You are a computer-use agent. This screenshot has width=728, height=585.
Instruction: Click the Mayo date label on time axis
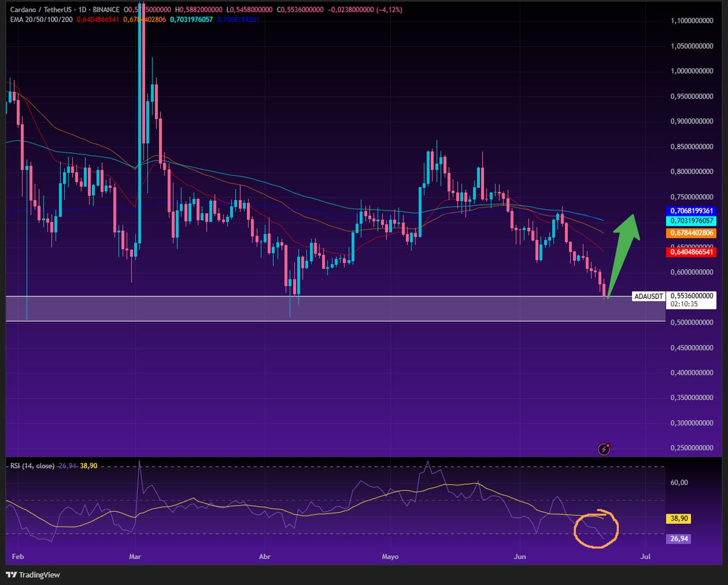[x=391, y=556]
